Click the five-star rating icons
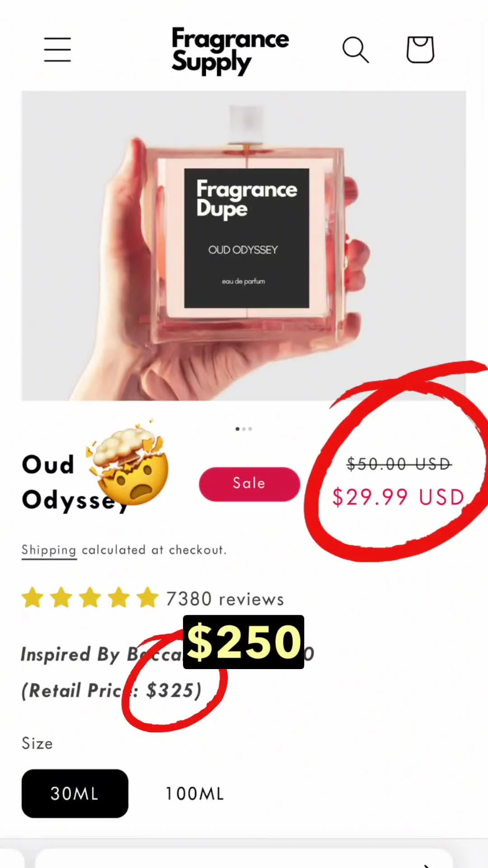Viewport: 488px width, 868px height. coord(90,598)
